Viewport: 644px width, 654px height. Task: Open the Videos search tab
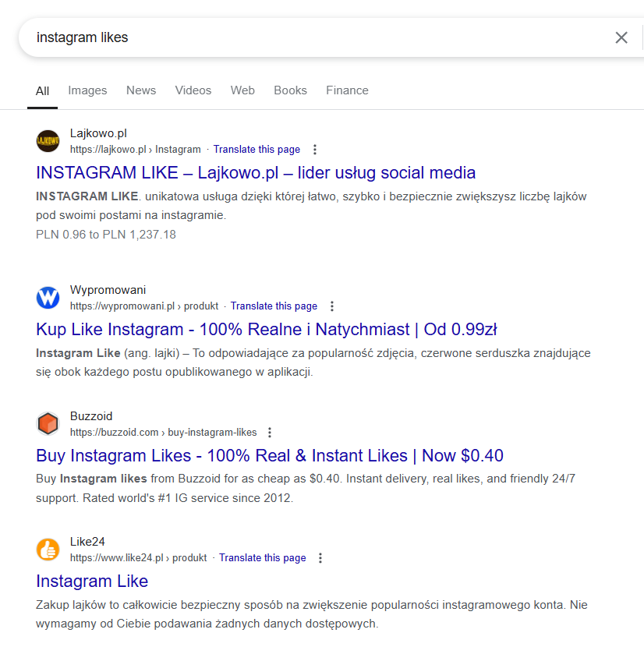click(x=193, y=90)
